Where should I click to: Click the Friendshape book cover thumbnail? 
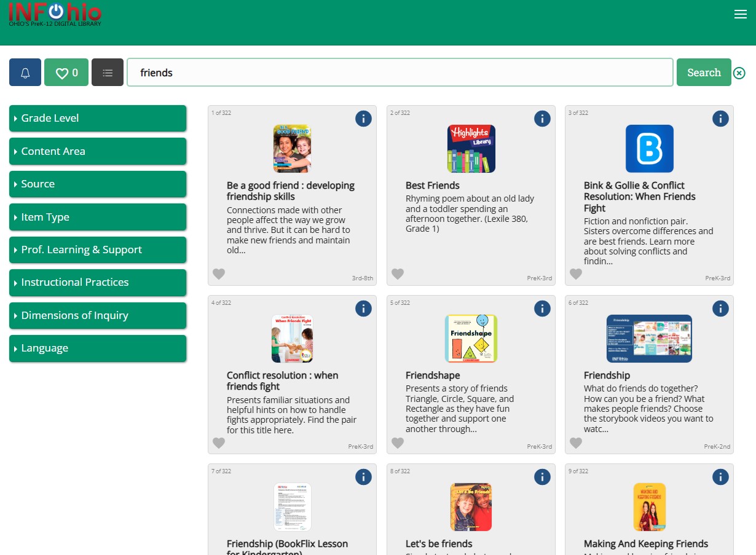pos(471,339)
